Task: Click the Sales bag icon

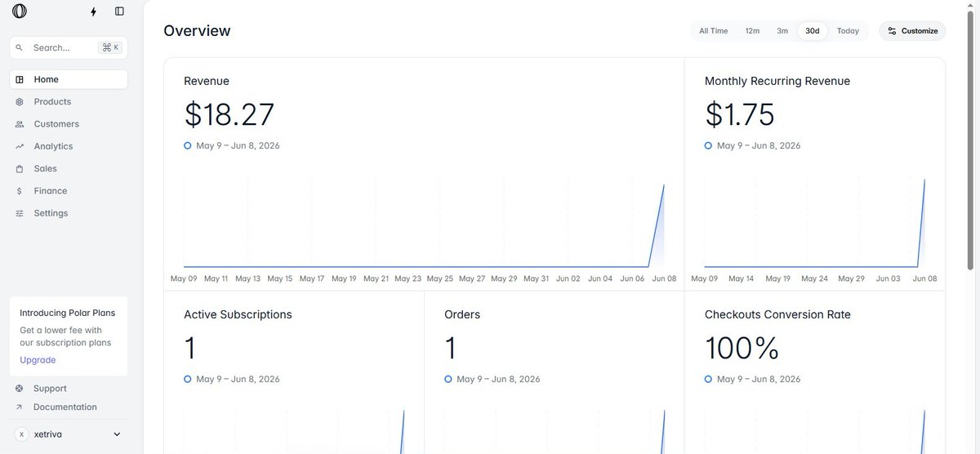Action: coord(20,169)
